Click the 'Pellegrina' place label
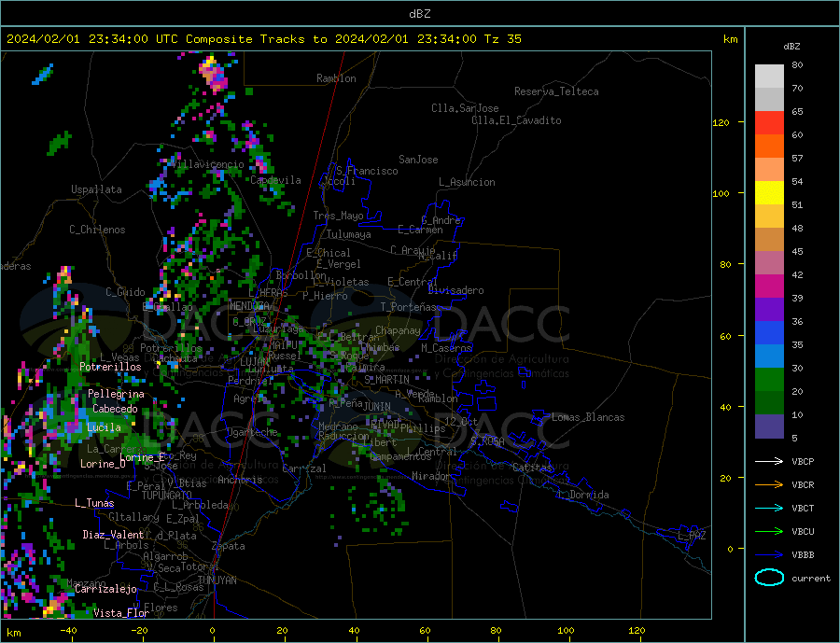Viewport: 840px width, 643px height. click(116, 394)
